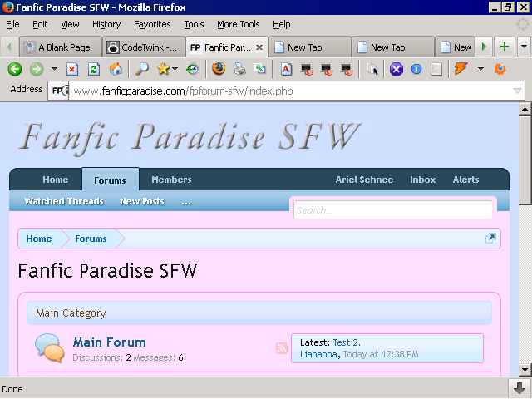Stop loading with the red X page icon
The width and height of the screenshot is (532, 399).
(x=72, y=69)
